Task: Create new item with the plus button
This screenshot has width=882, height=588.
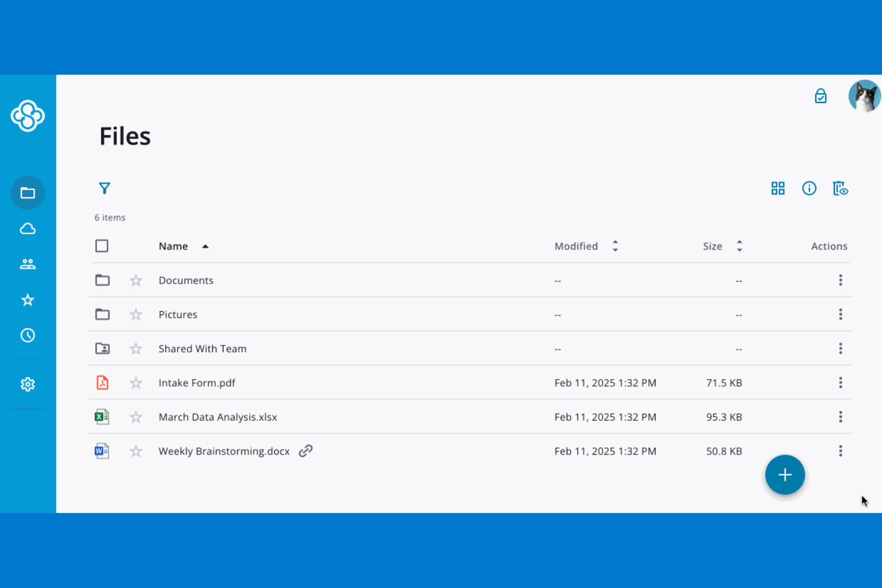Action: tap(785, 475)
